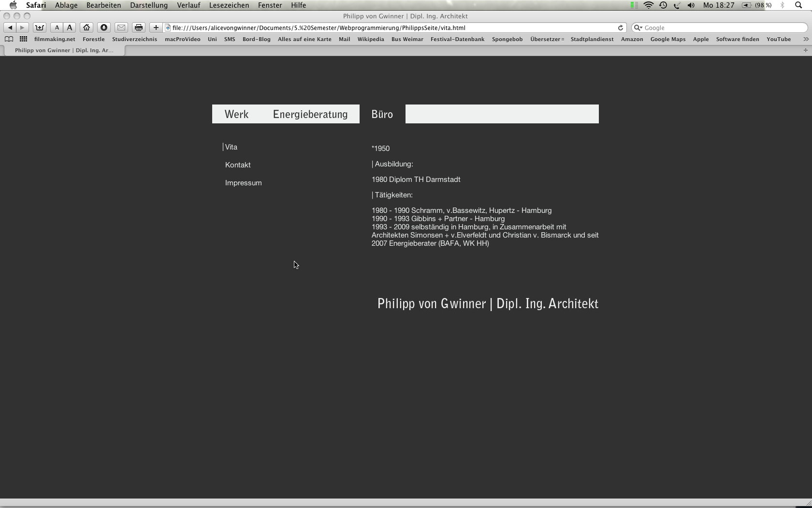Open the downloads arrow icon in toolbar
The image size is (812, 508).
[x=103, y=28]
